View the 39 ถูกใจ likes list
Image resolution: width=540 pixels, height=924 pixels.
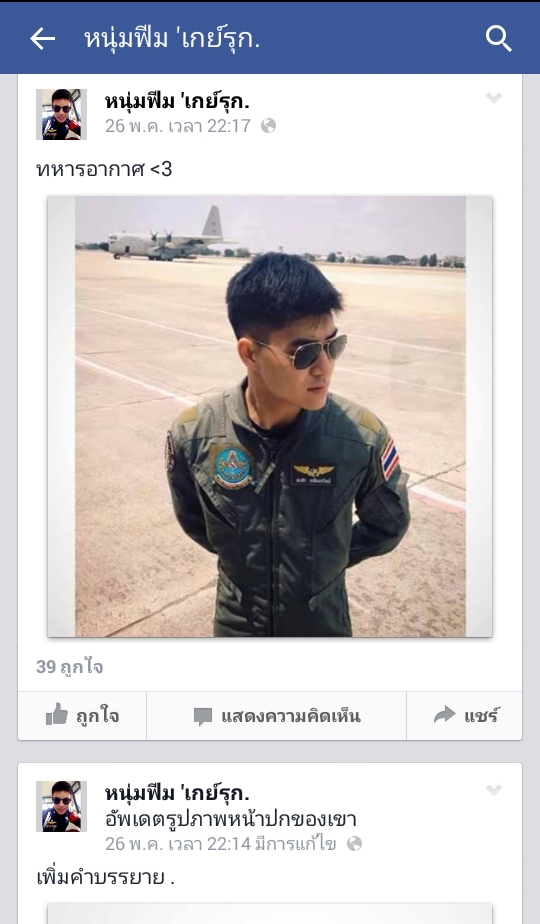tap(70, 666)
